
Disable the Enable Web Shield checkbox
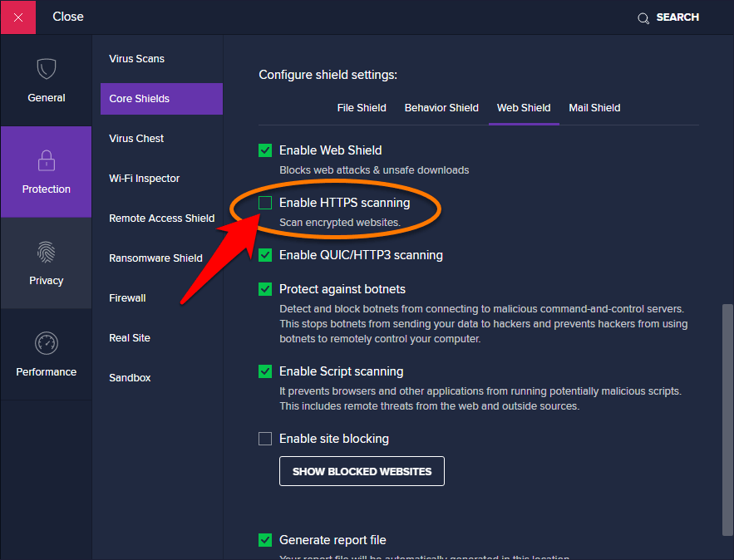click(264, 150)
